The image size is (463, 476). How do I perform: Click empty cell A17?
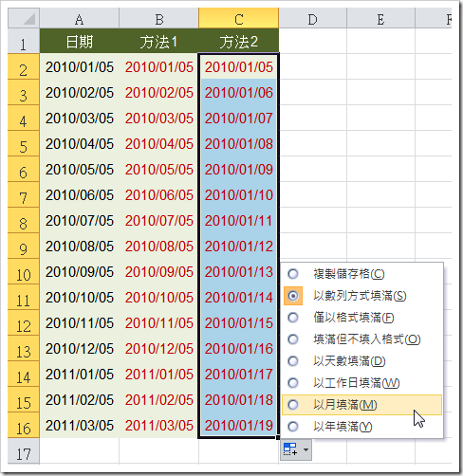tap(80, 451)
